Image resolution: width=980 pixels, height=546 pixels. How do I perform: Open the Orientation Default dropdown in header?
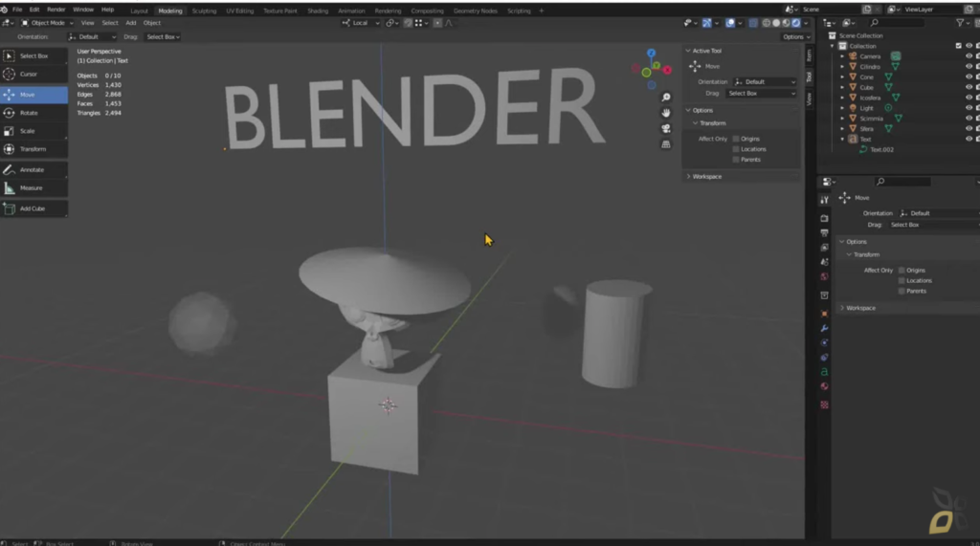[x=92, y=37]
